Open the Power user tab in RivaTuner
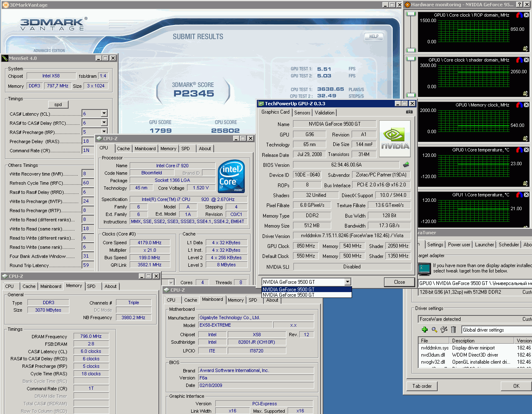532x414 pixels. point(459,245)
